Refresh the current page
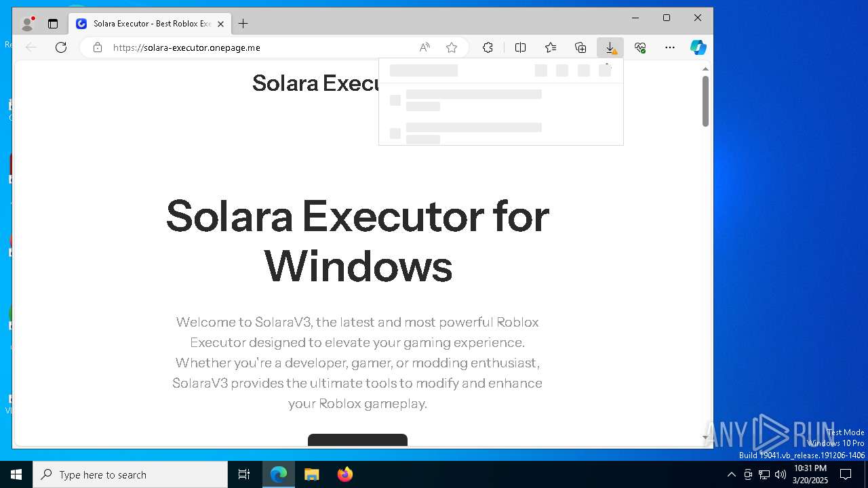Viewport: 868px width, 488px height. point(61,47)
